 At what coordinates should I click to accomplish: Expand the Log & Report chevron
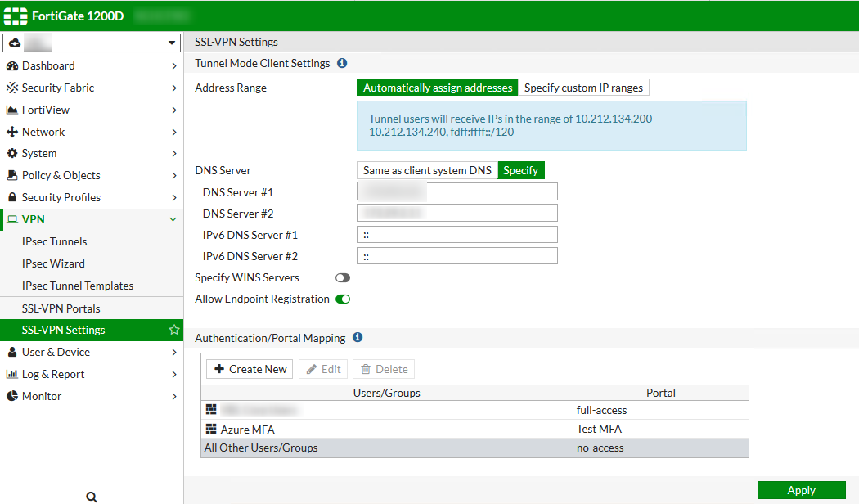[174, 374]
